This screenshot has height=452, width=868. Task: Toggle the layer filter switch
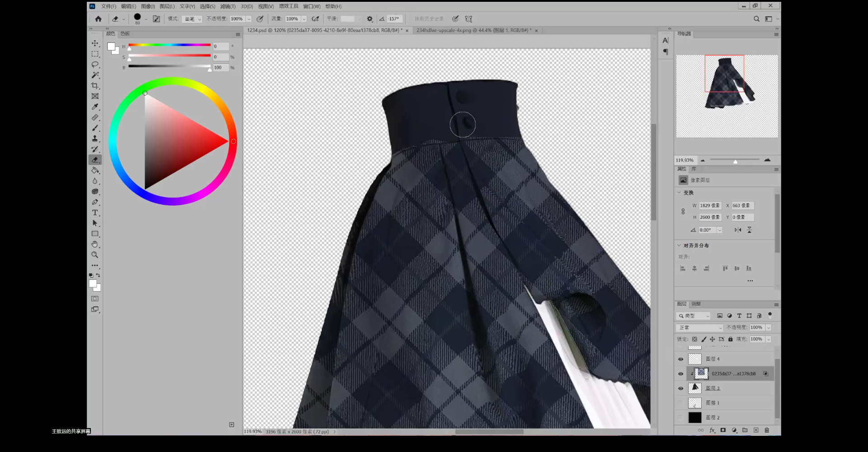click(770, 315)
